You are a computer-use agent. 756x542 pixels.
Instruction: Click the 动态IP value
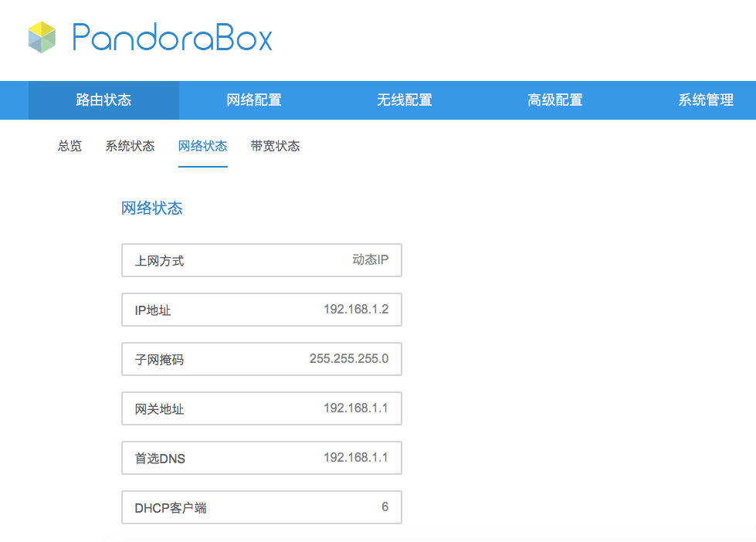point(371,260)
